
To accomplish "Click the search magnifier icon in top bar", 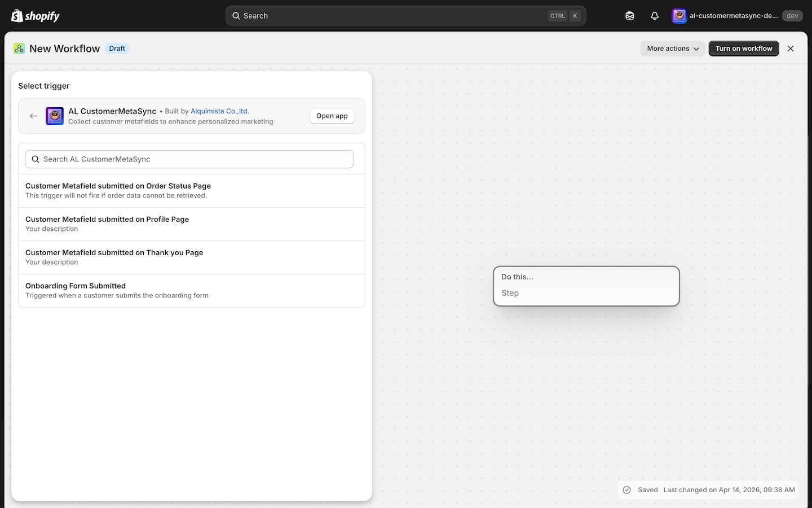I will coord(236,16).
